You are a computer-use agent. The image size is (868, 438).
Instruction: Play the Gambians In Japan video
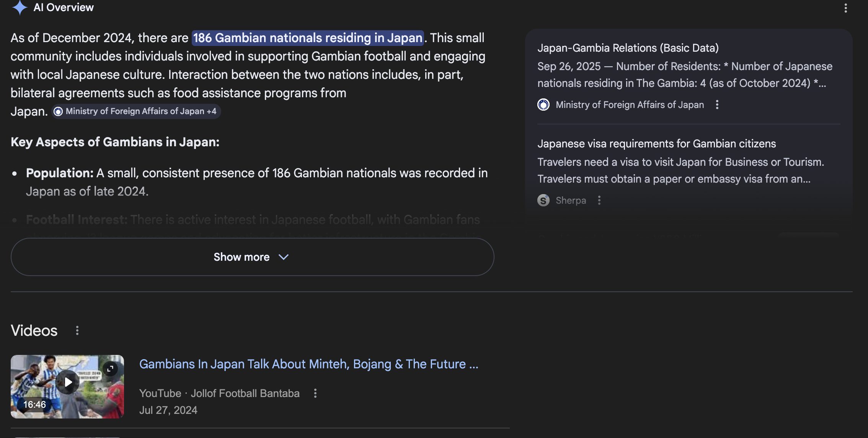pos(68,382)
